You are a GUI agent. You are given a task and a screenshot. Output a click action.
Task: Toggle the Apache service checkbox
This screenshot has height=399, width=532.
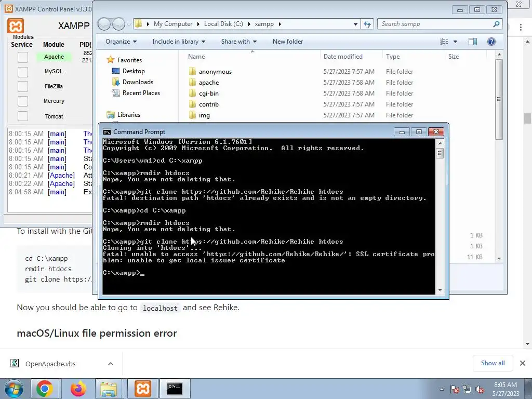23,57
